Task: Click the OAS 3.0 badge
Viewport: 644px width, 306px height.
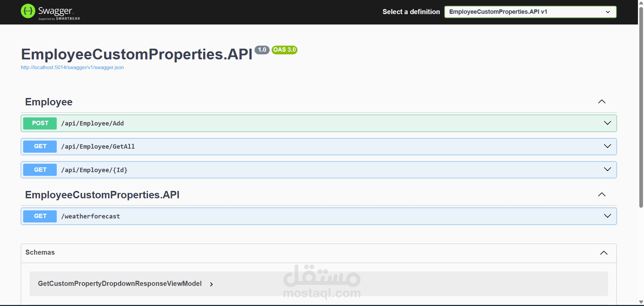Action: [284, 50]
